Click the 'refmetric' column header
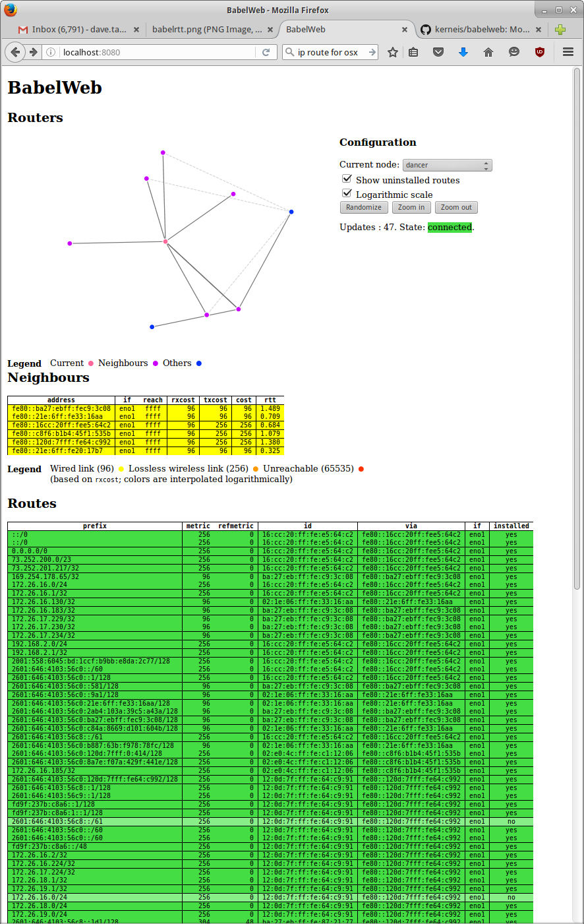This screenshot has height=924, width=584. tap(236, 526)
